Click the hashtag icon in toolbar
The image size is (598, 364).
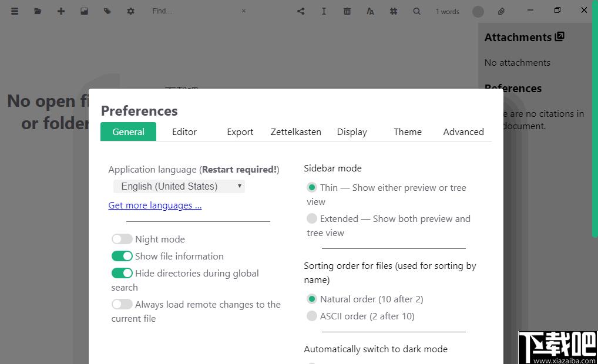click(x=394, y=11)
